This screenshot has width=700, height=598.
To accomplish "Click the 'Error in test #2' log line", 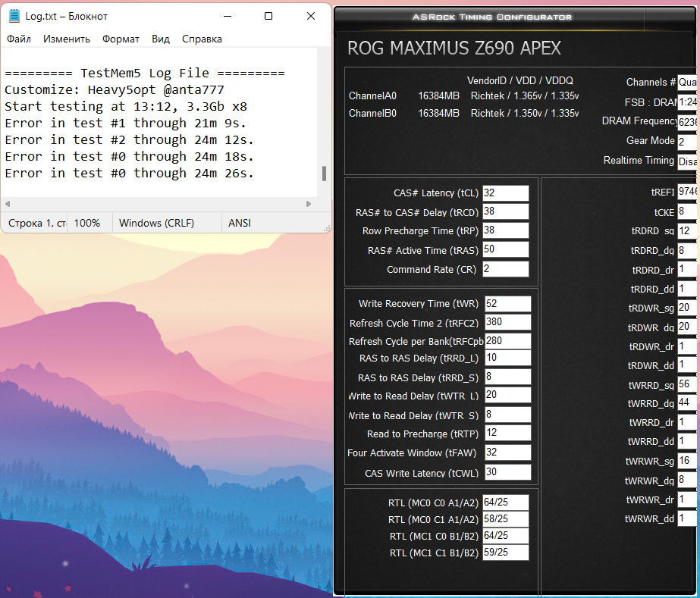I will [130, 139].
